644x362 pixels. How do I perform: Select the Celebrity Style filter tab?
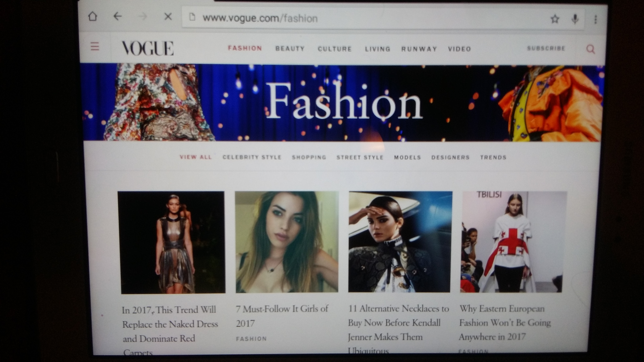click(x=252, y=157)
